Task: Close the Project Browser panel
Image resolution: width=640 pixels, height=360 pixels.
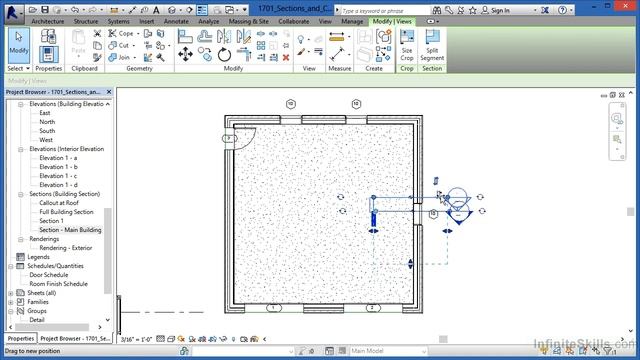Action: (x=109, y=92)
